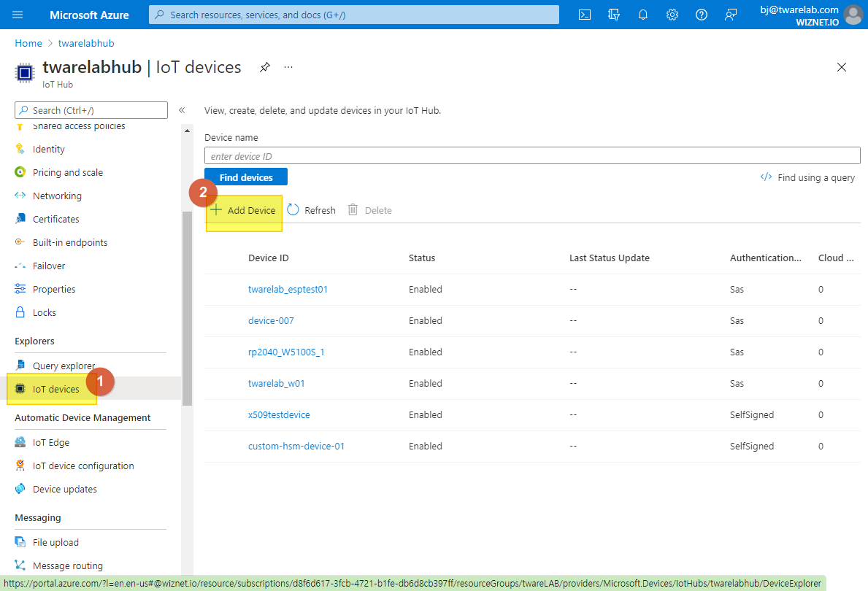
Task: Open Message routing
Action: click(68, 565)
